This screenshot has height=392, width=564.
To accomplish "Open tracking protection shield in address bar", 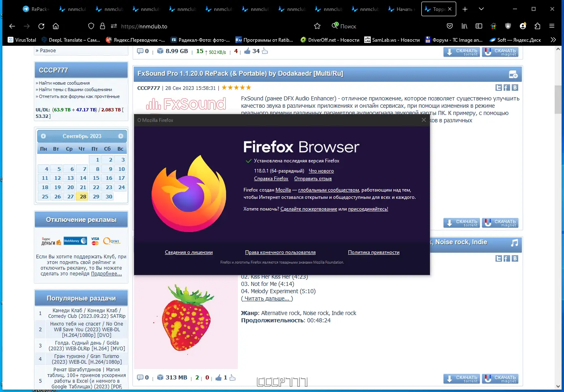I will pos(91,26).
